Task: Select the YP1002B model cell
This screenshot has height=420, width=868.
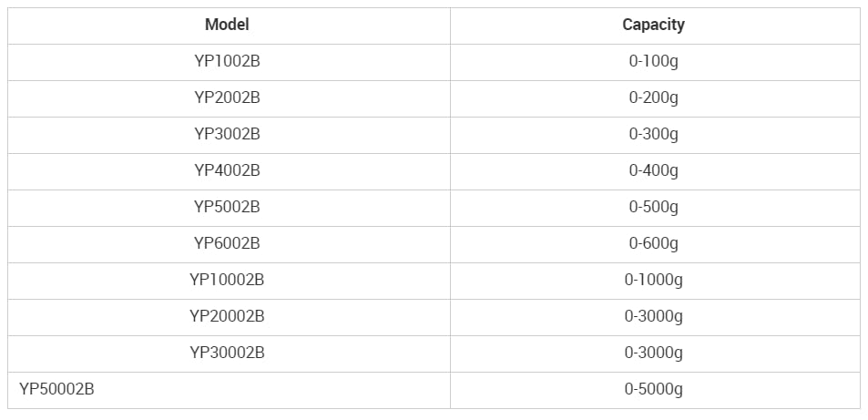Action: pos(227,61)
